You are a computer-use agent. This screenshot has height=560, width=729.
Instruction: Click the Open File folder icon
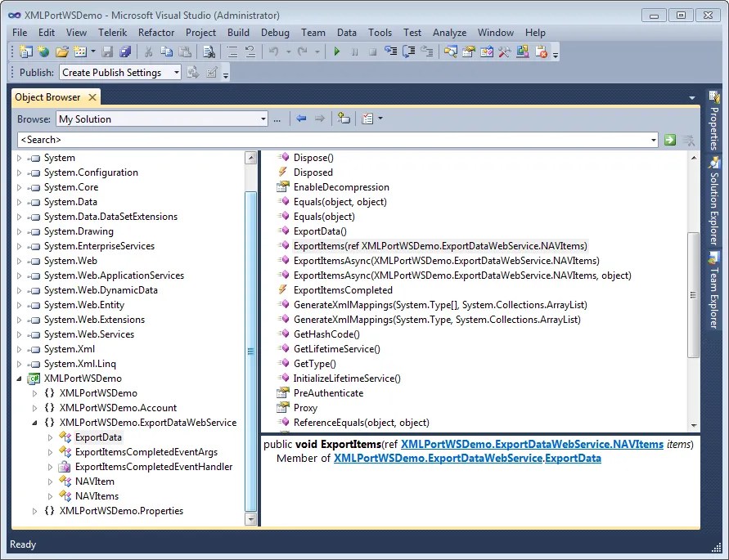coord(62,52)
